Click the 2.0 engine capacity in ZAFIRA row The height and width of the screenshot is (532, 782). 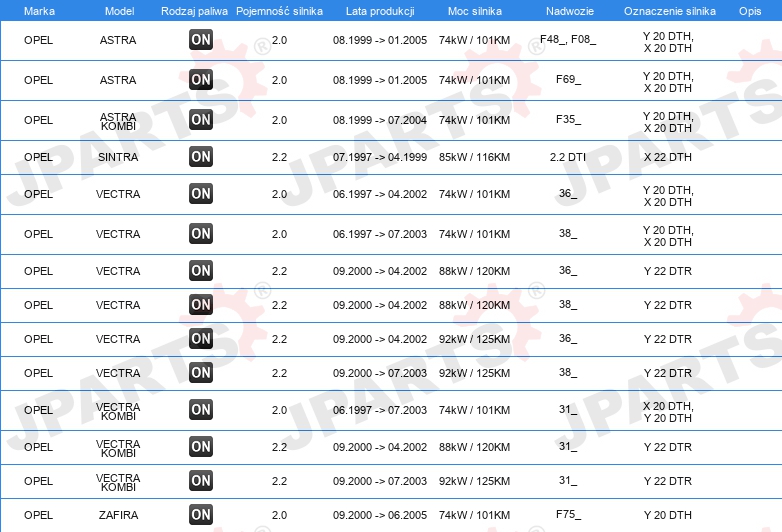click(279, 515)
